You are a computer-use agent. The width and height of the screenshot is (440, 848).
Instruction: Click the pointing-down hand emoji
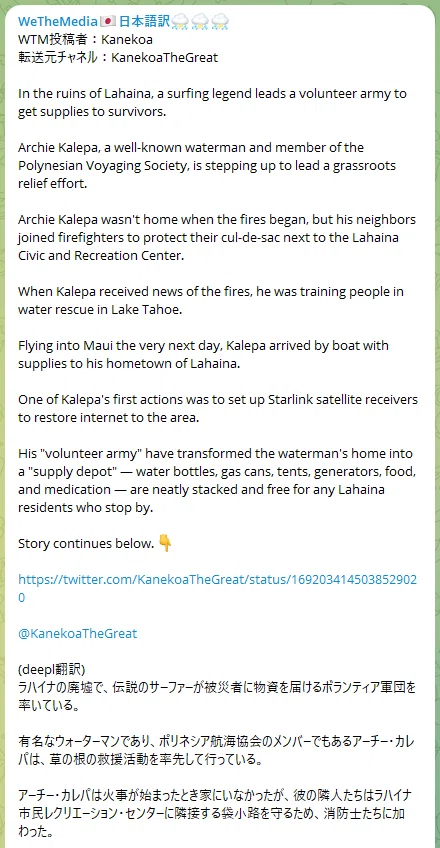[165, 543]
